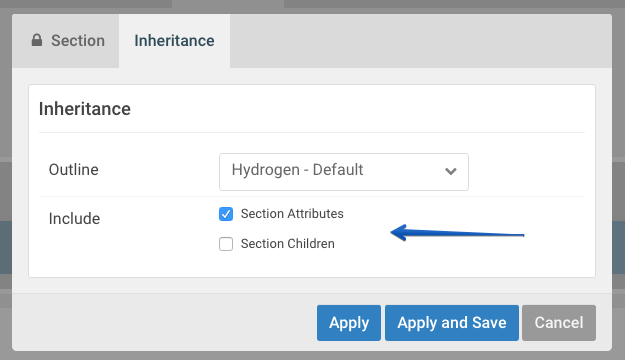This screenshot has width=625, height=360.
Task: Click empty tab bar beside Inheritance tab
Action: click(x=421, y=41)
